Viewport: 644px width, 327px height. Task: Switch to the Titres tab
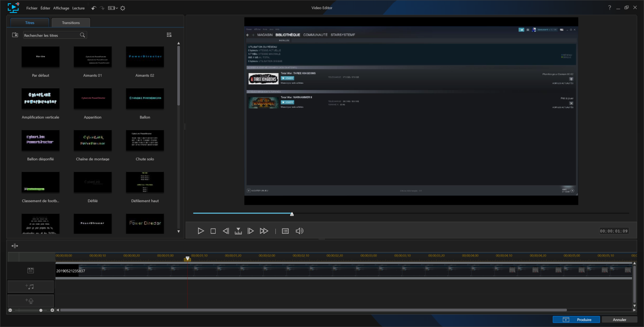(30, 23)
